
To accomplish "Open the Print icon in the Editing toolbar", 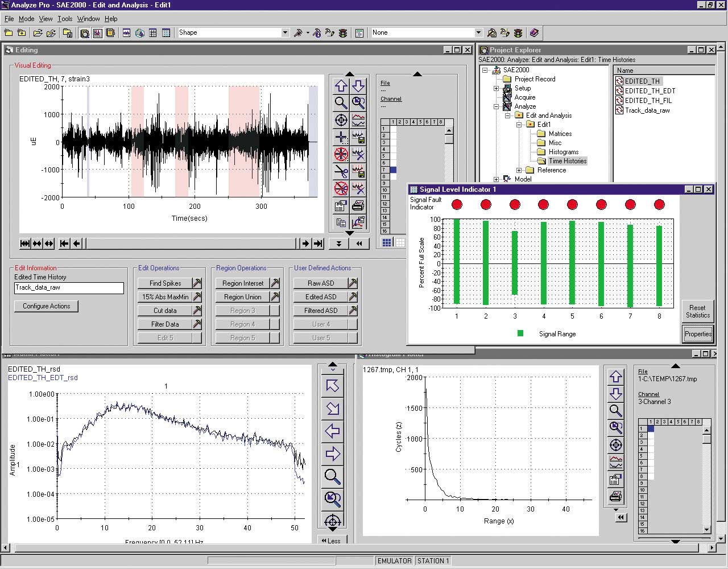I will click(x=358, y=205).
